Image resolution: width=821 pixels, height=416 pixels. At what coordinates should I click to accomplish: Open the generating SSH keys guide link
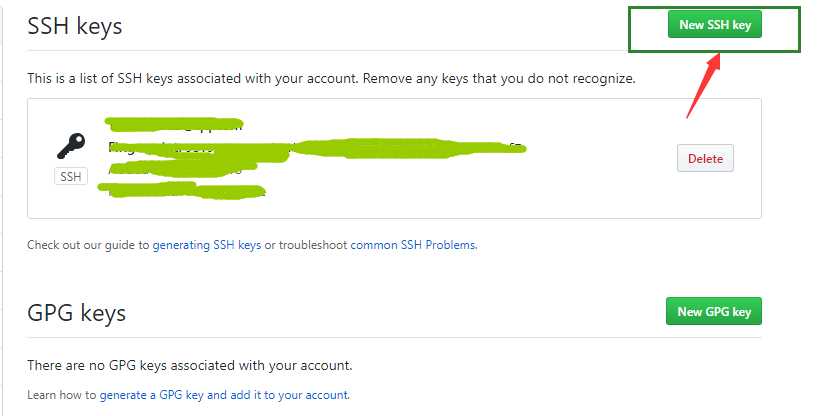pyautogui.click(x=207, y=245)
